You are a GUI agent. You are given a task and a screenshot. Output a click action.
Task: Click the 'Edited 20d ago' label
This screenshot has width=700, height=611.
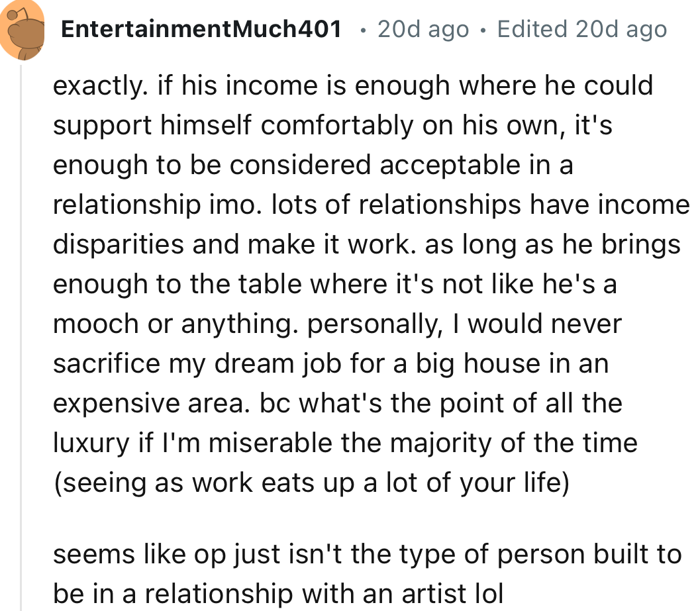(x=583, y=28)
